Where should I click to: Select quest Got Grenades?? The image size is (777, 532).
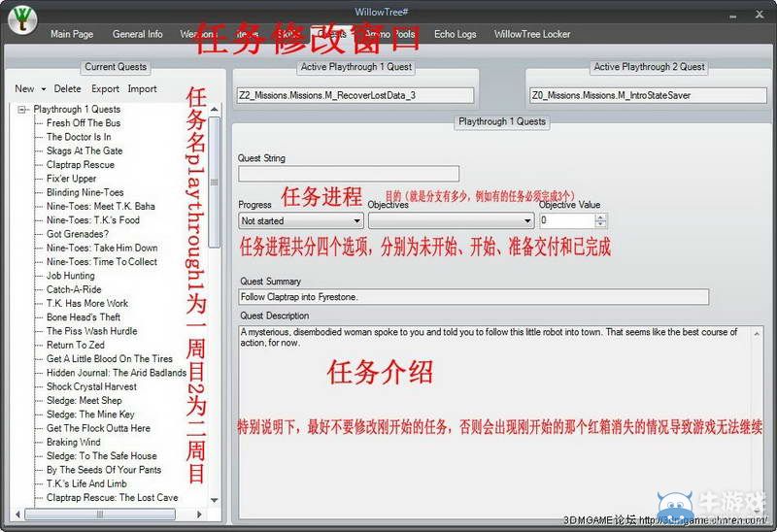(78, 234)
